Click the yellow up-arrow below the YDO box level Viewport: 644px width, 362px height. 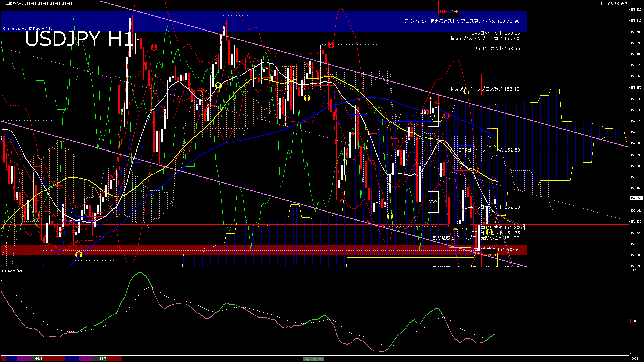click(390, 216)
